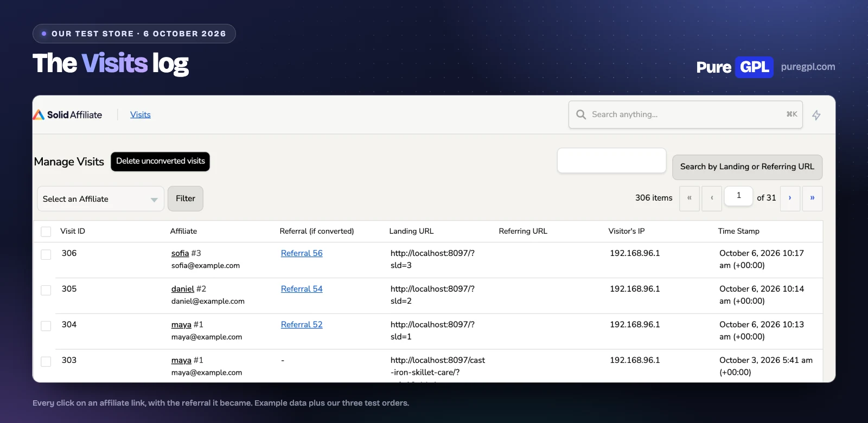Click the Referring URL column header
868x423 pixels.
coord(523,231)
